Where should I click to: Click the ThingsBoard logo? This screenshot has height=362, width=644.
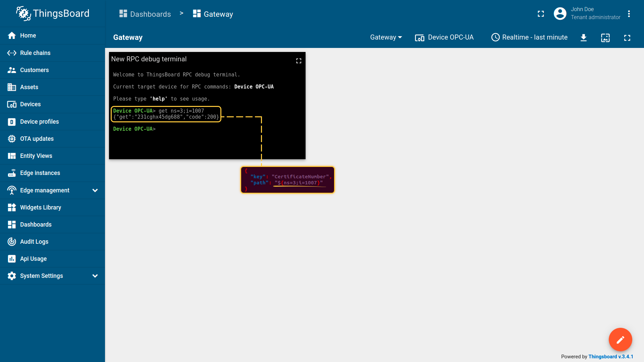tap(53, 13)
